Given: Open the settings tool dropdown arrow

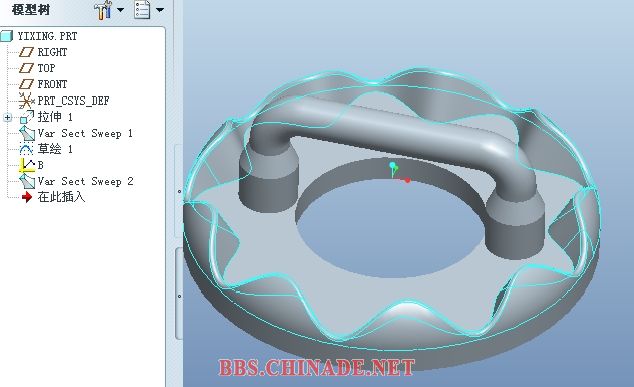Looking at the screenshot, I should pos(120,10).
